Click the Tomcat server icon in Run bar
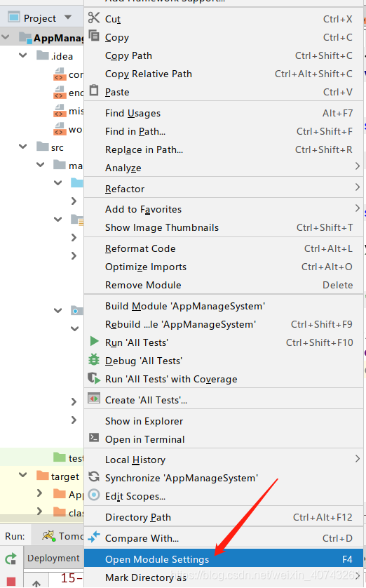The image size is (366, 588). pyautogui.click(x=48, y=535)
